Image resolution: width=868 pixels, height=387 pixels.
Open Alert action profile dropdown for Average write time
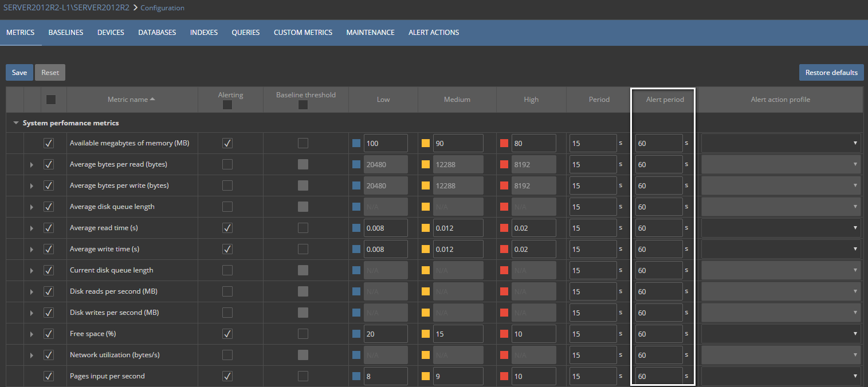781,249
